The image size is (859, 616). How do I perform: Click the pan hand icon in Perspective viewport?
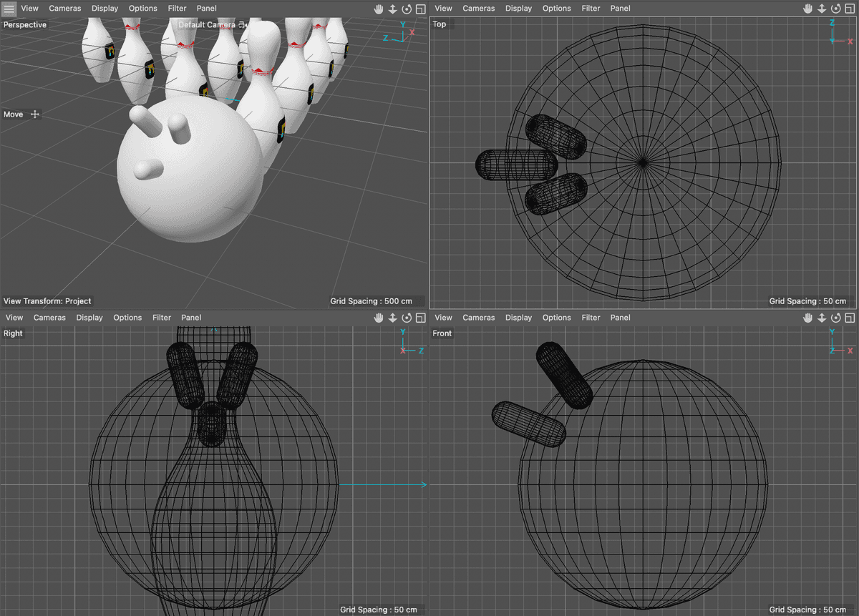click(x=379, y=9)
